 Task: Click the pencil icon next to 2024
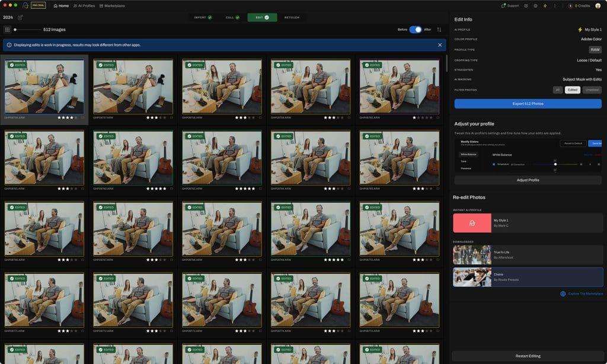[20, 17]
